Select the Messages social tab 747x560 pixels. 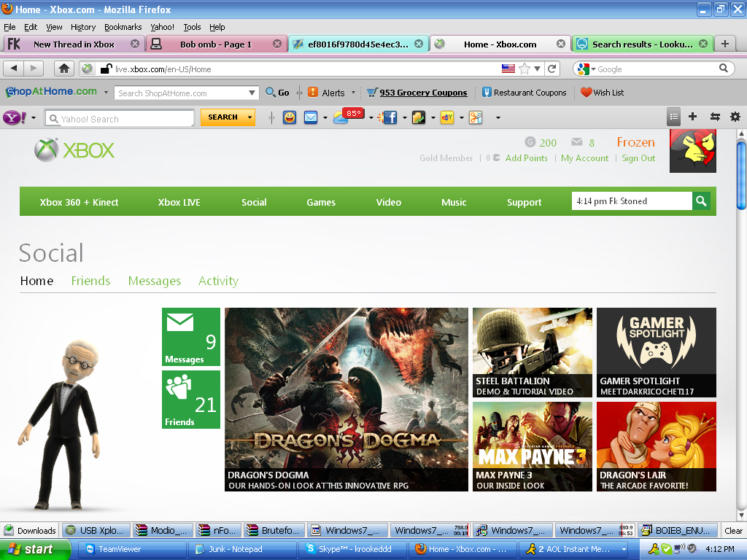click(155, 281)
